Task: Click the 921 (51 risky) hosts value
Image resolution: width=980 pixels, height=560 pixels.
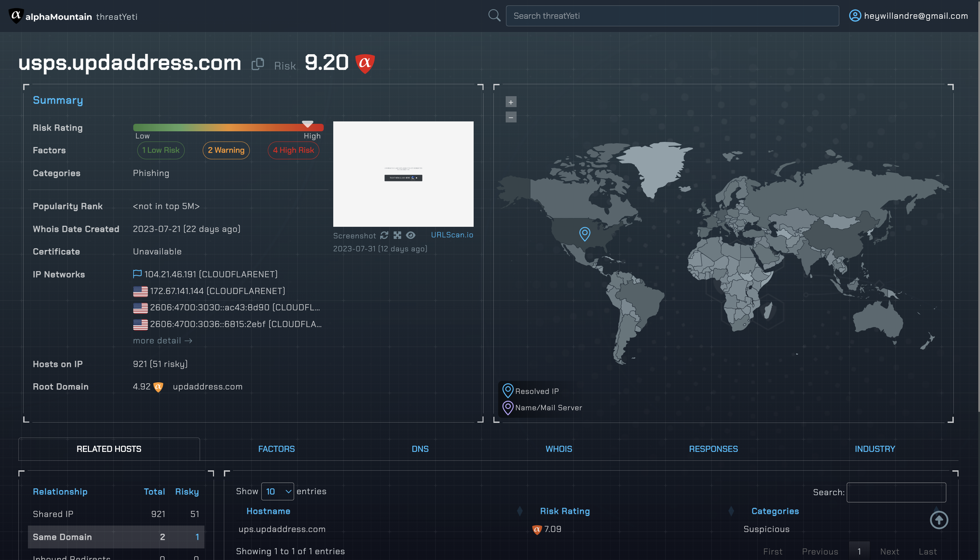Action: coord(160,364)
